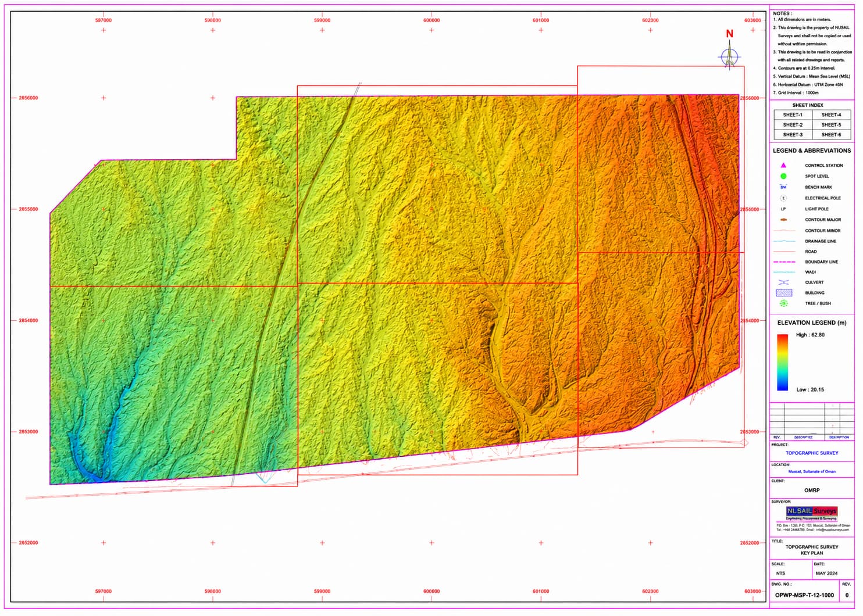Click the green Spot Level circle symbol

click(x=783, y=176)
